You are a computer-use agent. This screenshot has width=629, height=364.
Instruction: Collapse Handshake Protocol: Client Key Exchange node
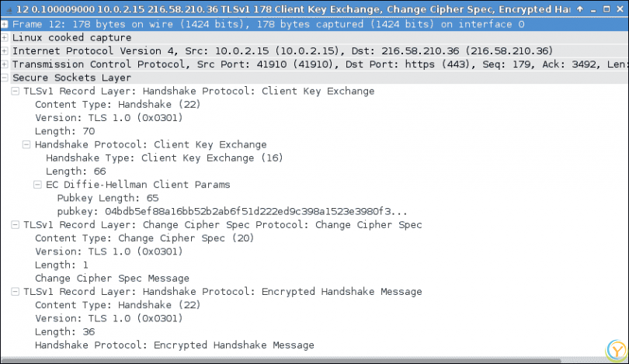point(27,144)
